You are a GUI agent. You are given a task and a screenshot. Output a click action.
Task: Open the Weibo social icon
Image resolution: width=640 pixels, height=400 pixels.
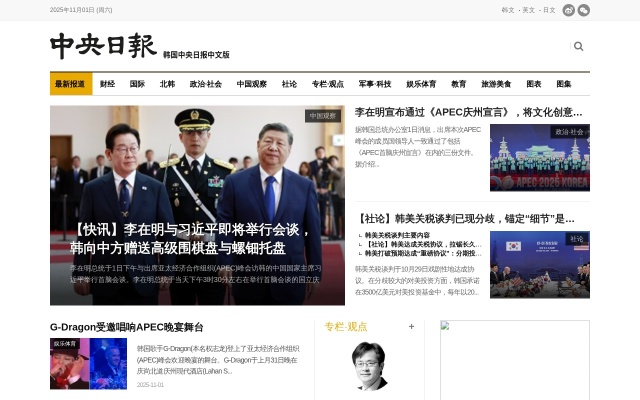[x=569, y=10]
